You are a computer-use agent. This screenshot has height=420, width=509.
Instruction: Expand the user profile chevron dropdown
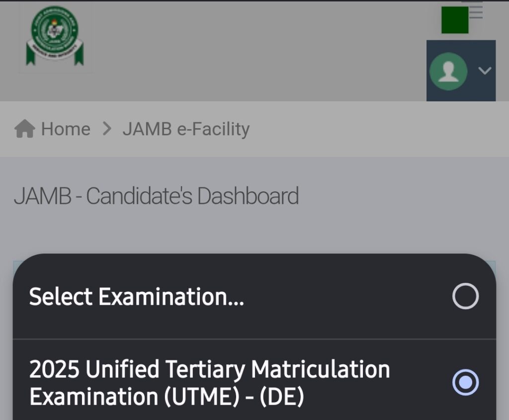485,71
